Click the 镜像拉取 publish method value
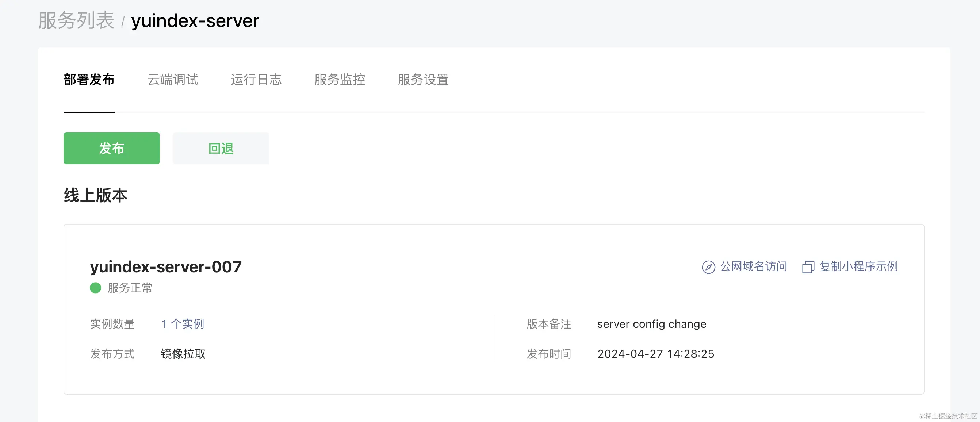Viewport: 980px width, 422px height. click(183, 354)
